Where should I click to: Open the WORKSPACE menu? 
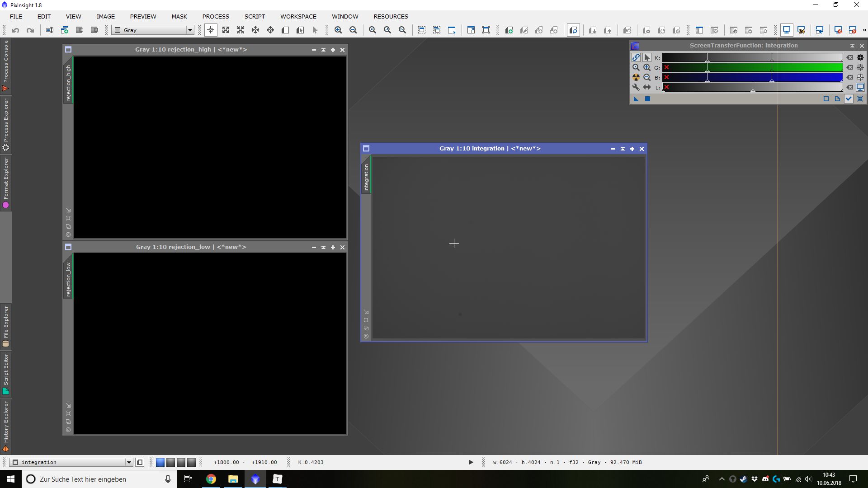pos(298,16)
